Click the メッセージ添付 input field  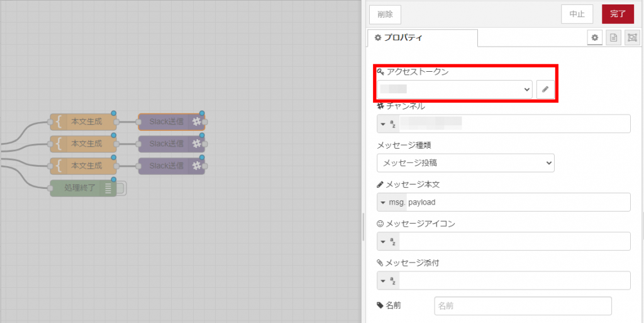514,281
